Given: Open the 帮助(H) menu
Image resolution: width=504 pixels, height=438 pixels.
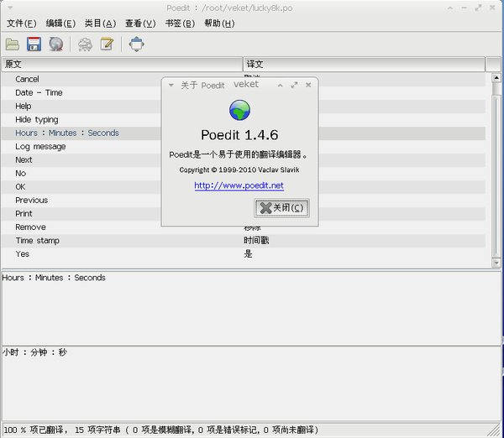Looking at the screenshot, I should point(219,23).
